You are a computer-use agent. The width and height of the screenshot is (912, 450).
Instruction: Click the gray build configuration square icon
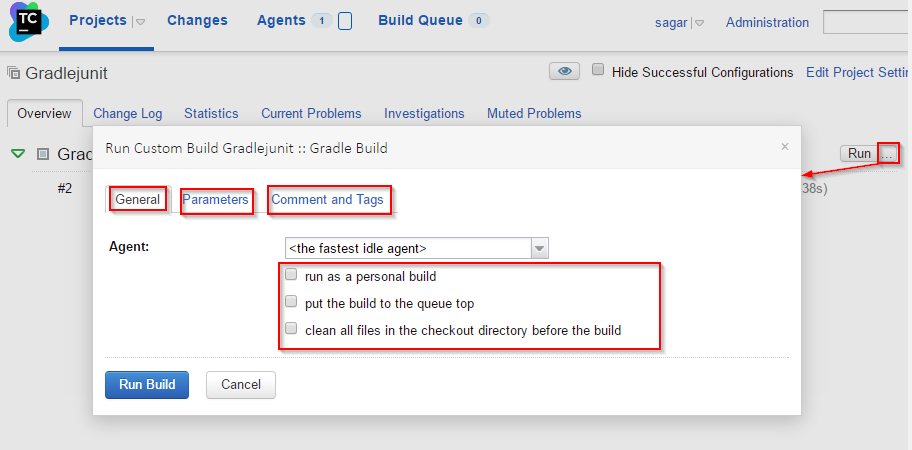click(x=42, y=154)
